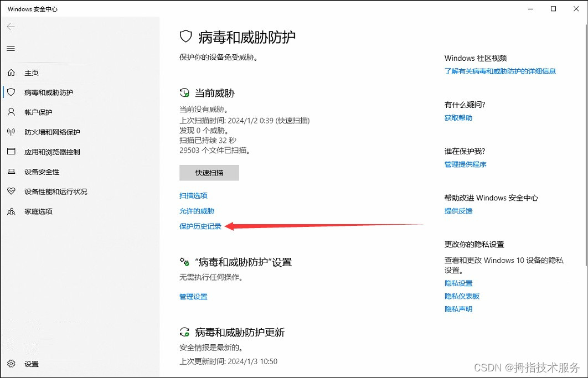The image size is (588, 378).
Task: Open 家庭选项 in the sidebar
Action: pos(38,211)
